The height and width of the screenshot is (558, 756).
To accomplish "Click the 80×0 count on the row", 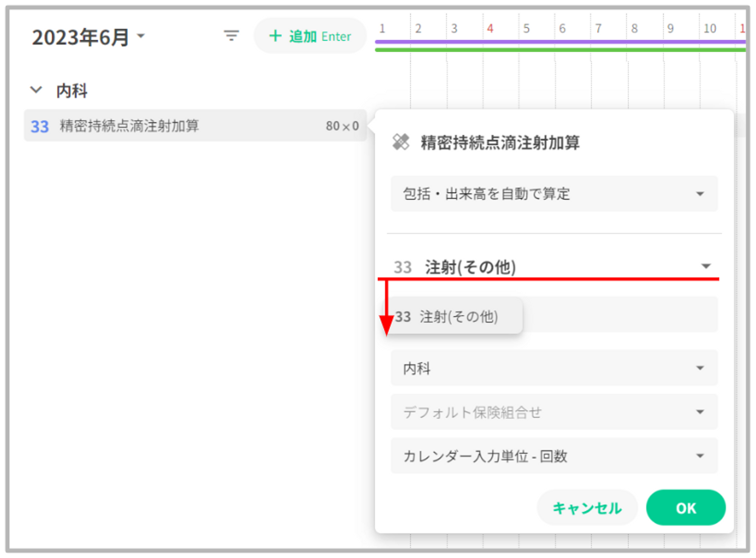I will coord(342,126).
